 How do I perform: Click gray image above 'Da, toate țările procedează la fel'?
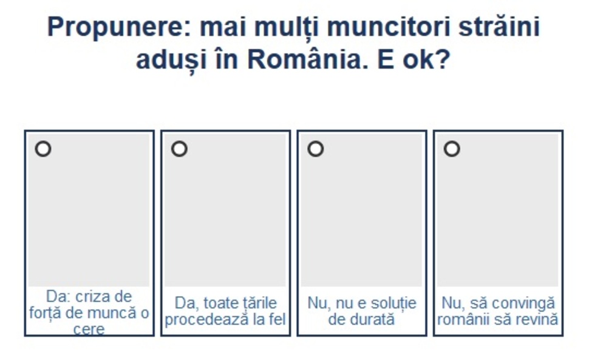coord(225,218)
